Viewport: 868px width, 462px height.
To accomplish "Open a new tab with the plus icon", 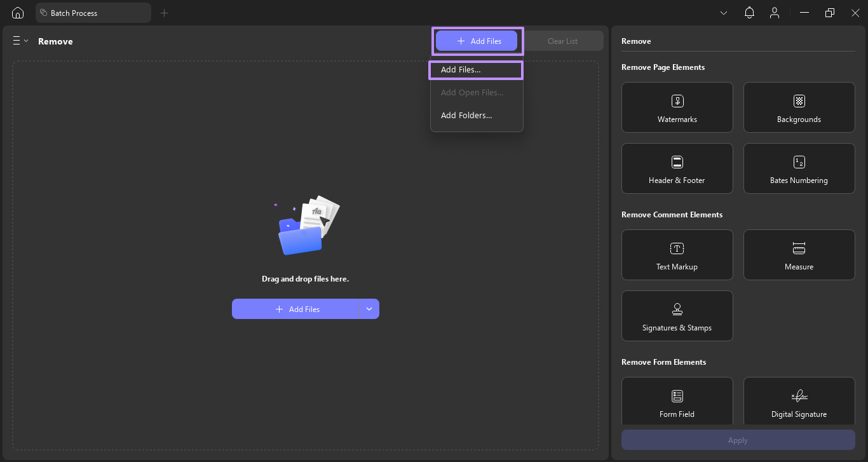I will click(x=164, y=12).
